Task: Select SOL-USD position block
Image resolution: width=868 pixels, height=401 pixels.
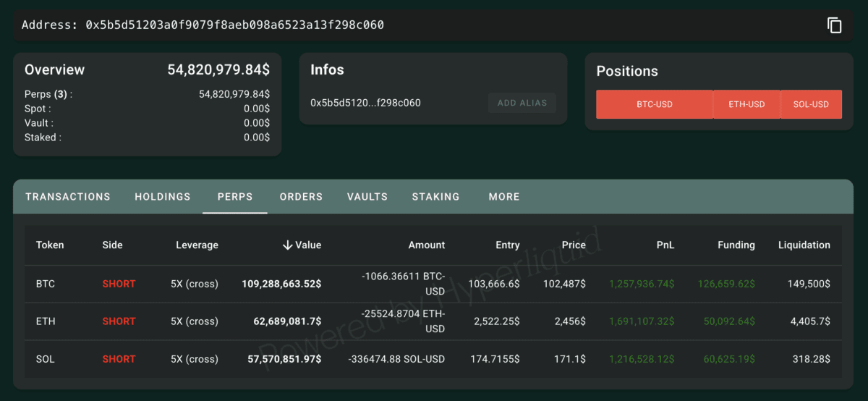Action: tap(811, 104)
